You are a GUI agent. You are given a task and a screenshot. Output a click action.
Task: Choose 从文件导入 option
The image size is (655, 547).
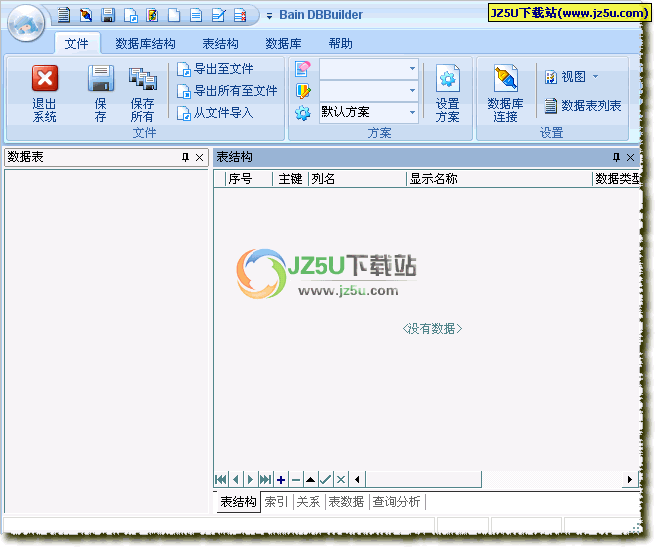tap(216, 113)
